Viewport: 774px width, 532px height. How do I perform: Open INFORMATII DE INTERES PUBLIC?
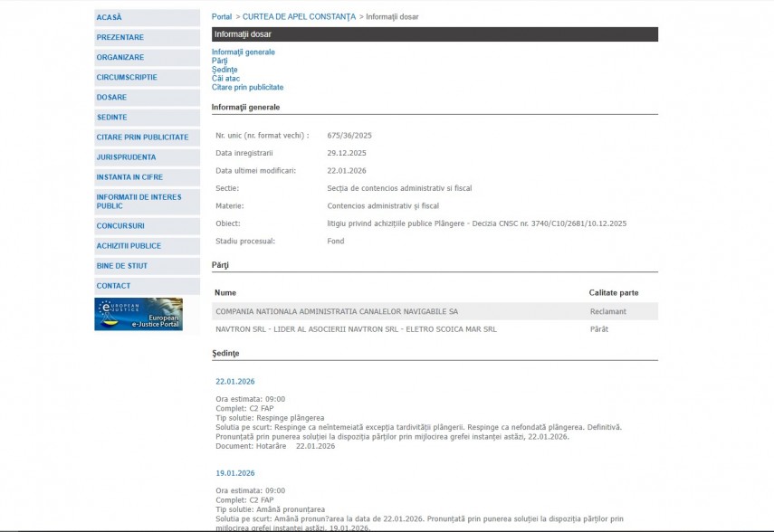point(139,201)
